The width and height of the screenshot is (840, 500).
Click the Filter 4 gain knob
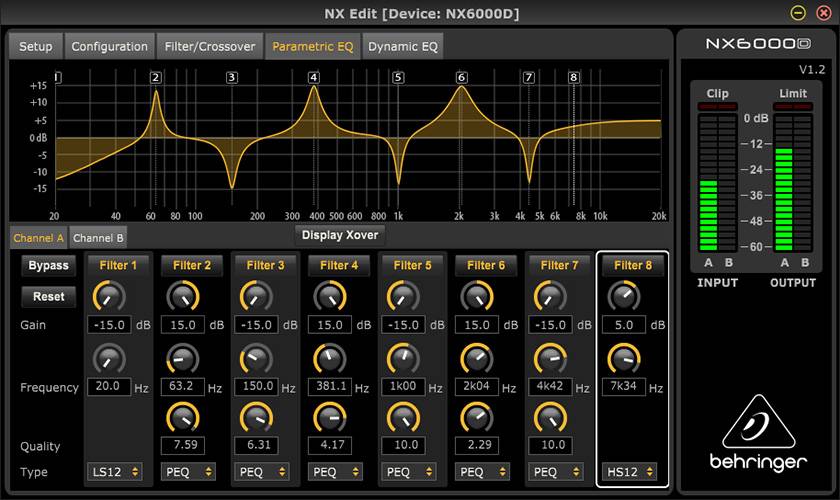(330, 296)
